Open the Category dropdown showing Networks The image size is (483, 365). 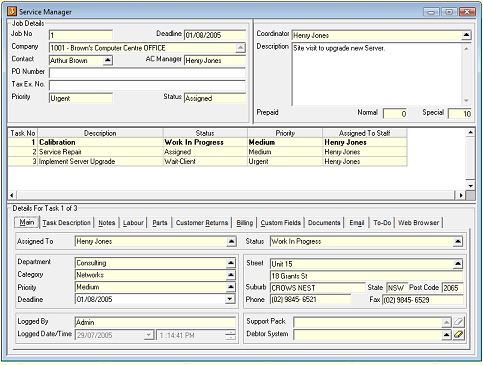[x=231, y=275]
